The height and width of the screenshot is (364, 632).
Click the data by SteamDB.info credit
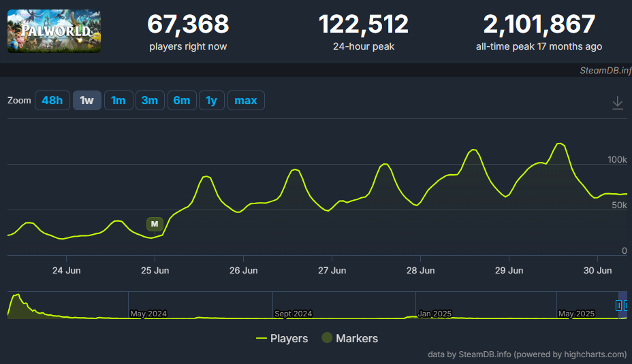(527, 354)
